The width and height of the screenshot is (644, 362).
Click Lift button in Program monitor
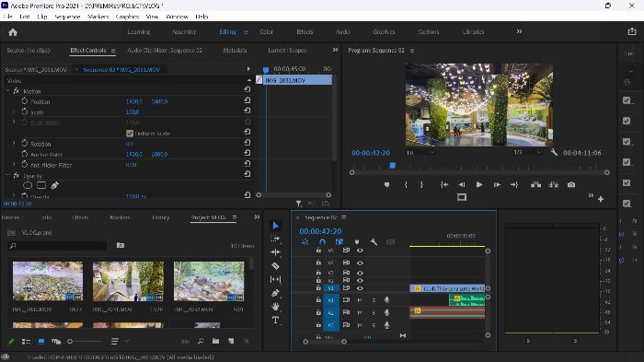[x=535, y=185]
